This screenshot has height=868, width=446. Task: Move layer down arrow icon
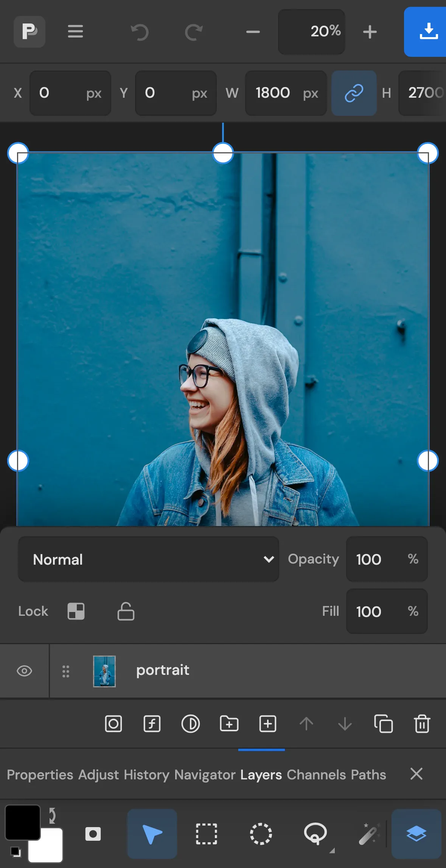point(345,724)
